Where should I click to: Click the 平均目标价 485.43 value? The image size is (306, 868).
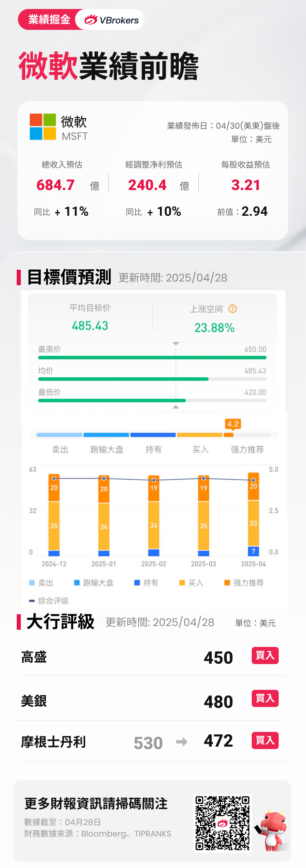click(90, 326)
